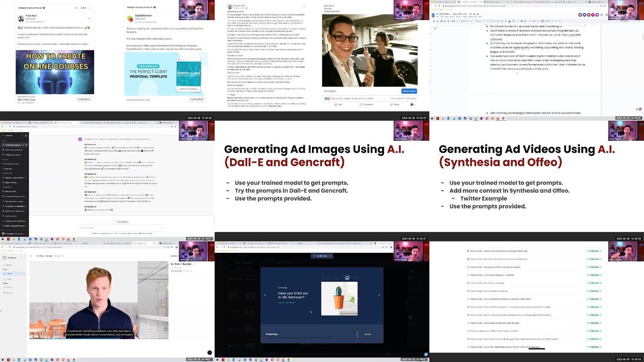644x362 pixels.
Task: Start New chat in ChatGPT sidebar
Action: (11, 136)
